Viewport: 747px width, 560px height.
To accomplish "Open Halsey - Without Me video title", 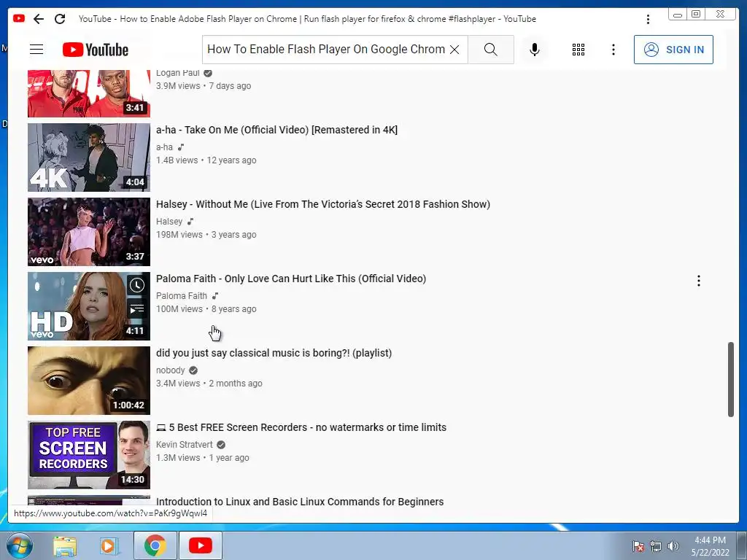I will coord(323,204).
